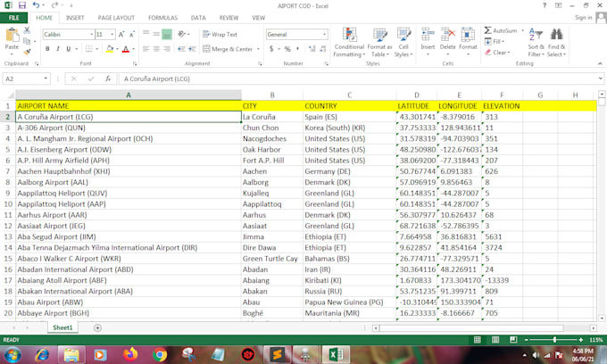Open the Font Color dropdown arrow
The height and width of the screenshot is (364, 607).
tap(134, 49)
